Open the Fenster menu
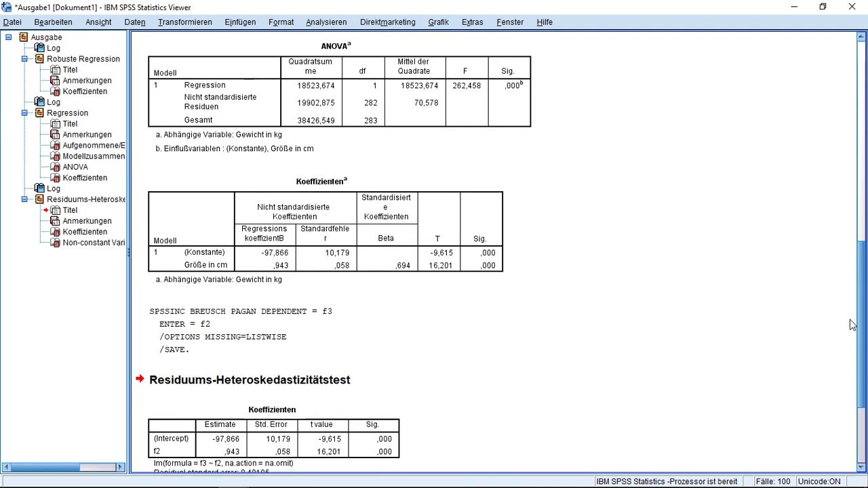The image size is (868, 488). (510, 22)
